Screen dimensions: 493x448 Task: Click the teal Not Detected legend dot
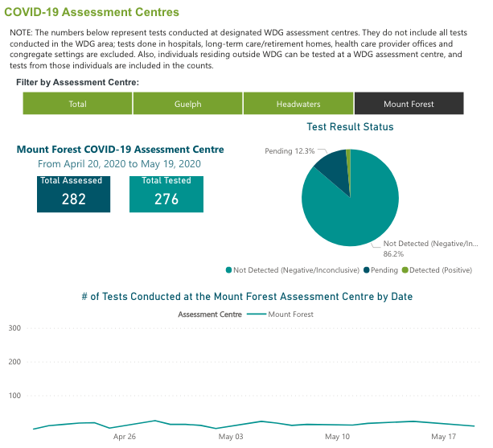[x=229, y=270]
